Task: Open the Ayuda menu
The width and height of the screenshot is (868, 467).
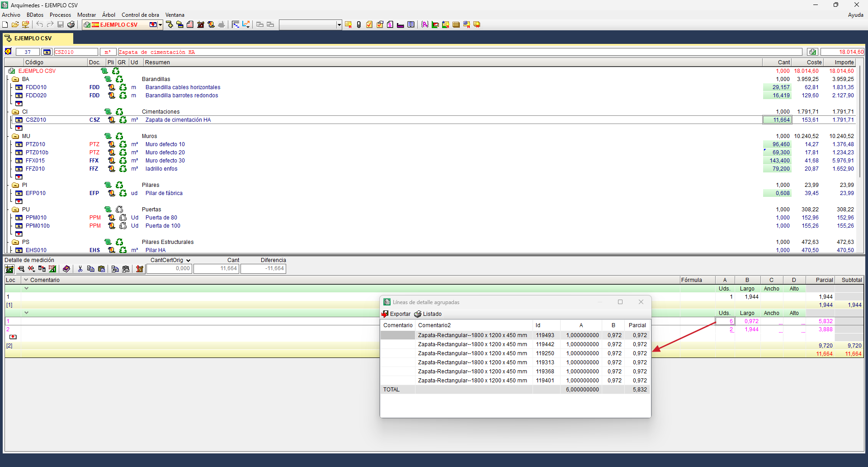Action: (855, 15)
